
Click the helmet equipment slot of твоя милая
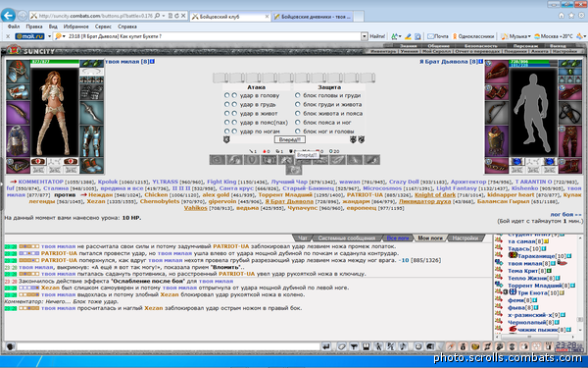pos(18,71)
